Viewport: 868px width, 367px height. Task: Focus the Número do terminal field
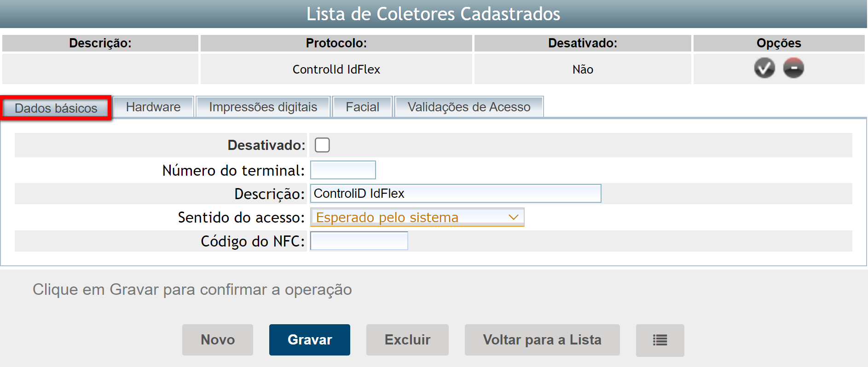click(x=343, y=170)
